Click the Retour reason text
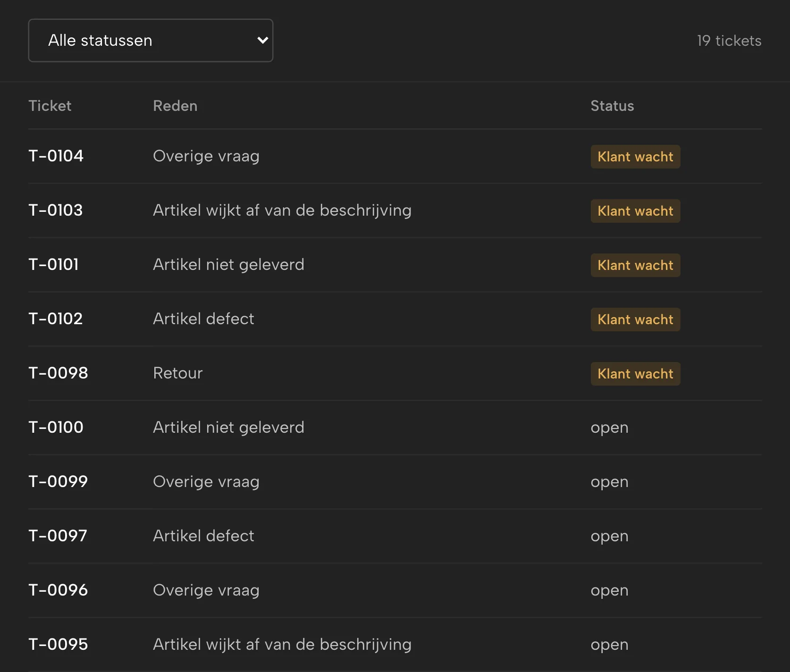Image resolution: width=790 pixels, height=672 pixels. click(x=178, y=373)
